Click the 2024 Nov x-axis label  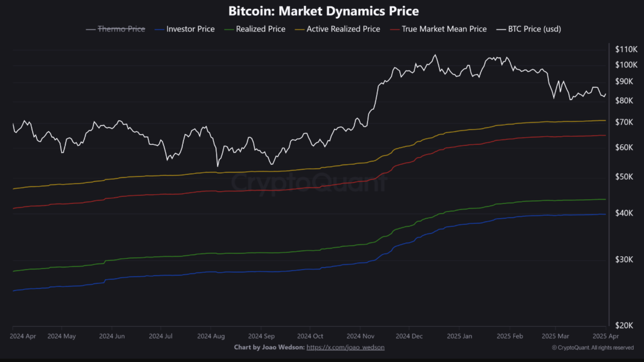click(360, 336)
